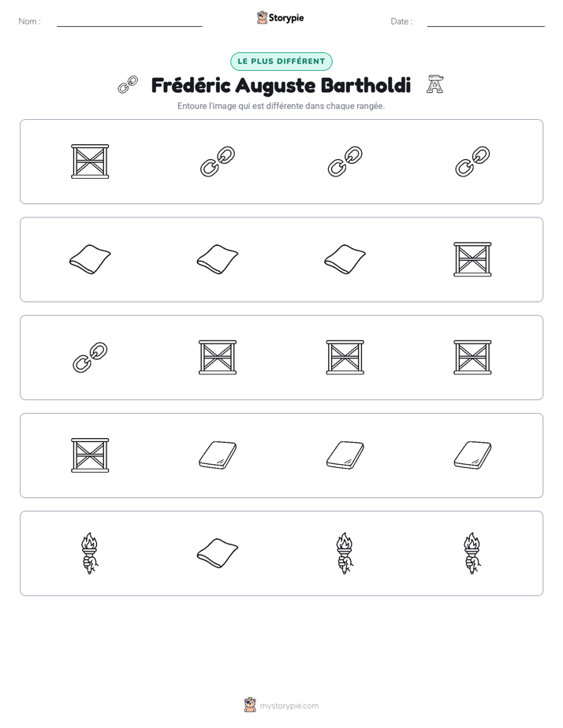The image size is (563, 728).
Task: Click the anvil icon right of the title
Action: [434, 84]
